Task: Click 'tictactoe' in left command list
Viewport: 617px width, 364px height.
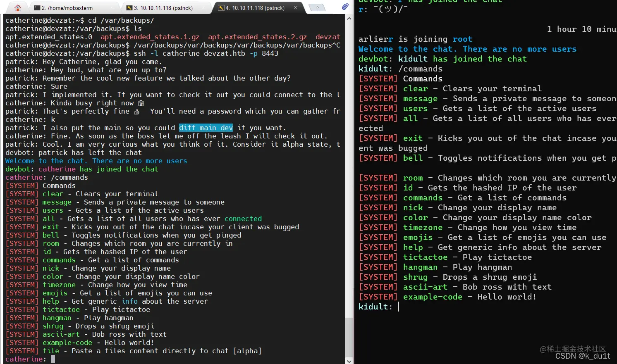Action: click(61, 309)
